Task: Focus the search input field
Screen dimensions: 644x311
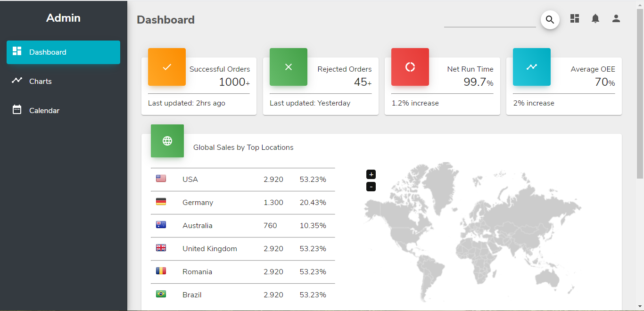Action: 490,20
